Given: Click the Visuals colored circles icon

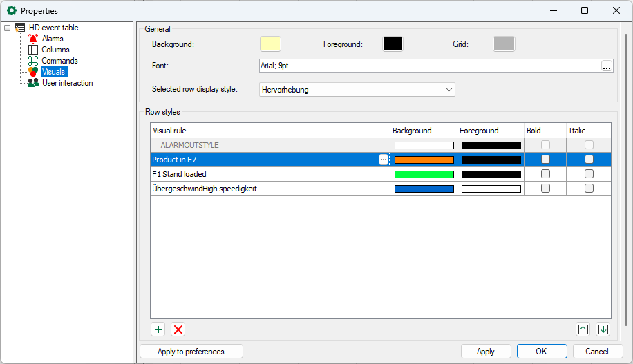Looking at the screenshot, I should [x=33, y=72].
